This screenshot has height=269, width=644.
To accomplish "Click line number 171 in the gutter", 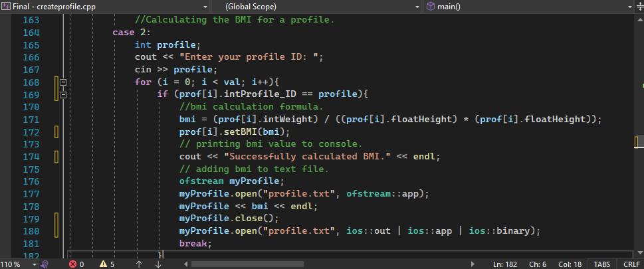I will [31, 120].
